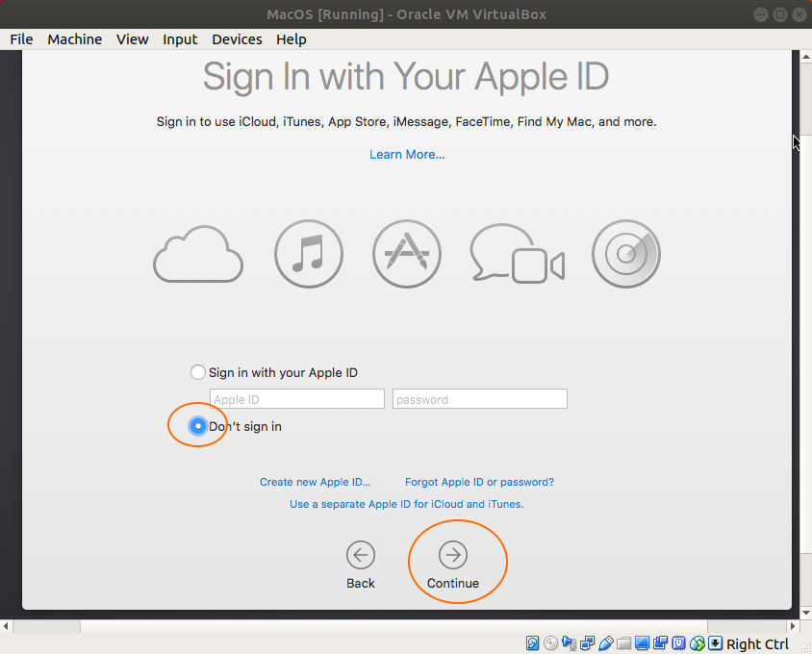Open the Devices menu
Image resolution: width=812 pixels, height=654 pixels.
coord(237,39)
